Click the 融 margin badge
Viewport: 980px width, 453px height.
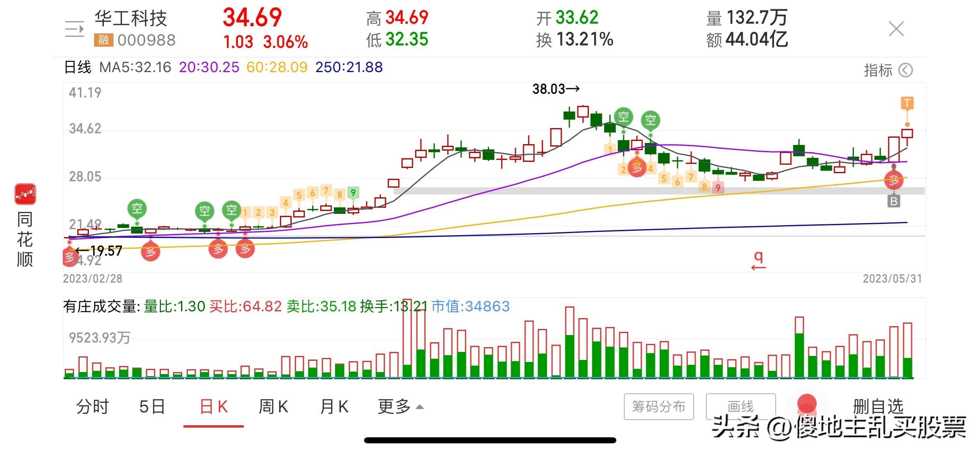[x=103, y=40]
